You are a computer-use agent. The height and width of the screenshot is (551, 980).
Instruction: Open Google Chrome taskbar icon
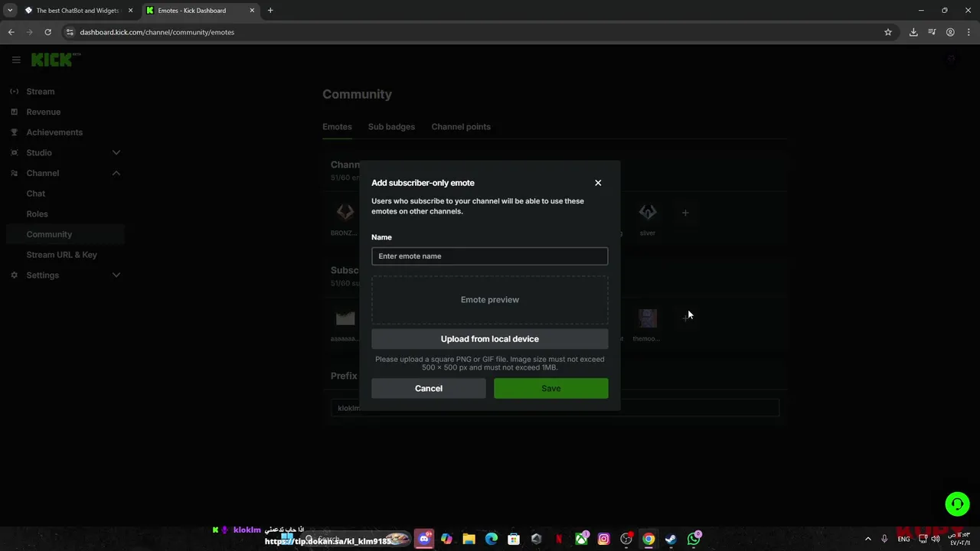pos(648,539)
